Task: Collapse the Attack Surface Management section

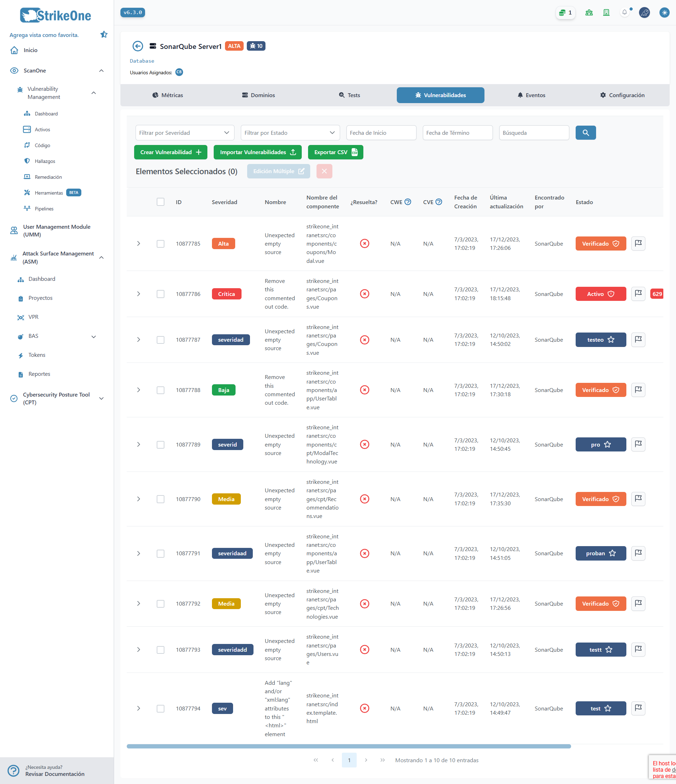Action: click(101, 257)
